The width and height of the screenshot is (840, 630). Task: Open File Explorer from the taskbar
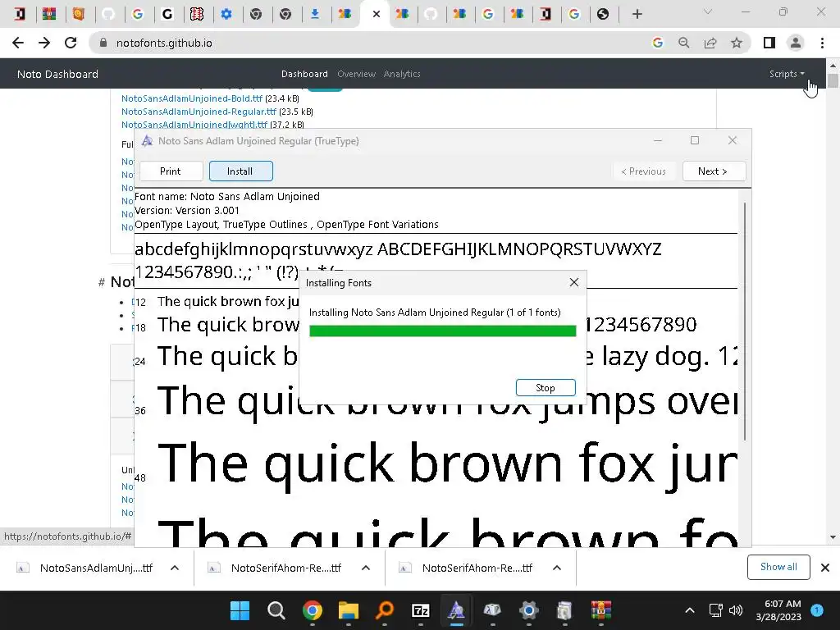tap(348, 610)
